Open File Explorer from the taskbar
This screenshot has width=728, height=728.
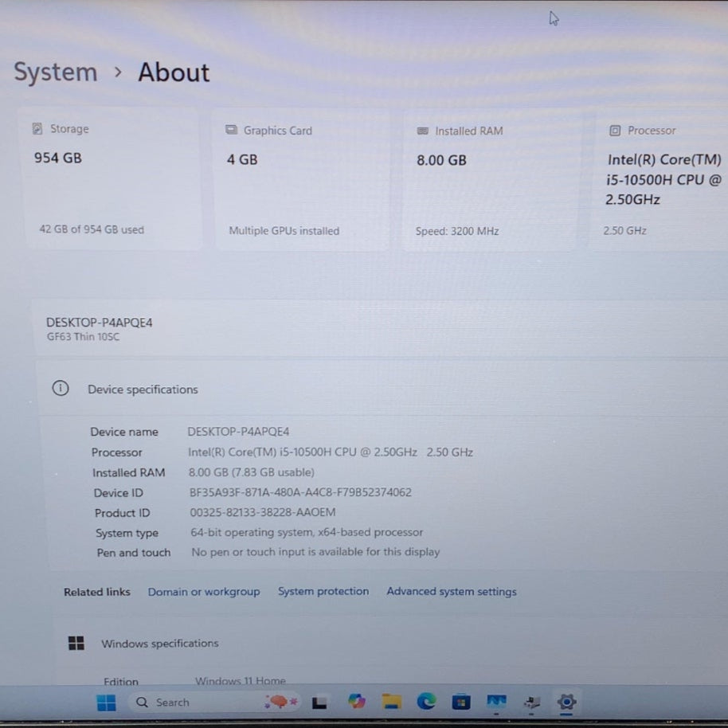tap(391, 701)
